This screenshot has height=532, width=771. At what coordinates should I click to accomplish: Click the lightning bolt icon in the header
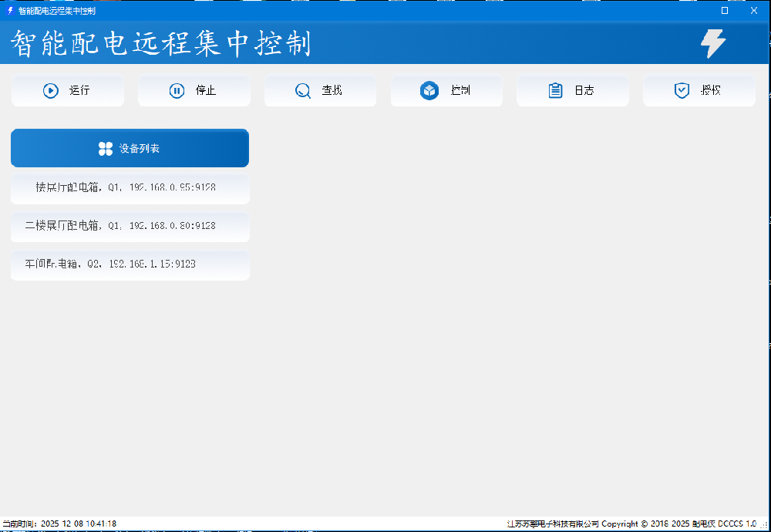pyautogui.click(x=712, y=43)
